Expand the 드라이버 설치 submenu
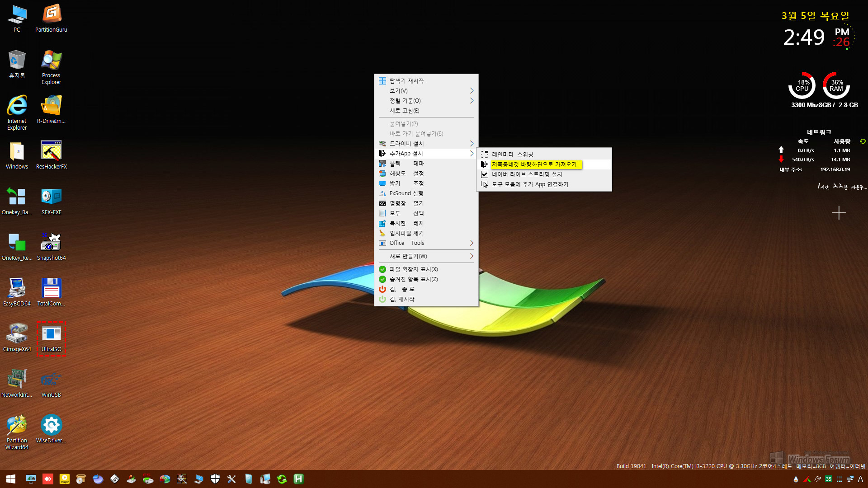The width and height of the screenshot is (868, 488). (426, 144)
